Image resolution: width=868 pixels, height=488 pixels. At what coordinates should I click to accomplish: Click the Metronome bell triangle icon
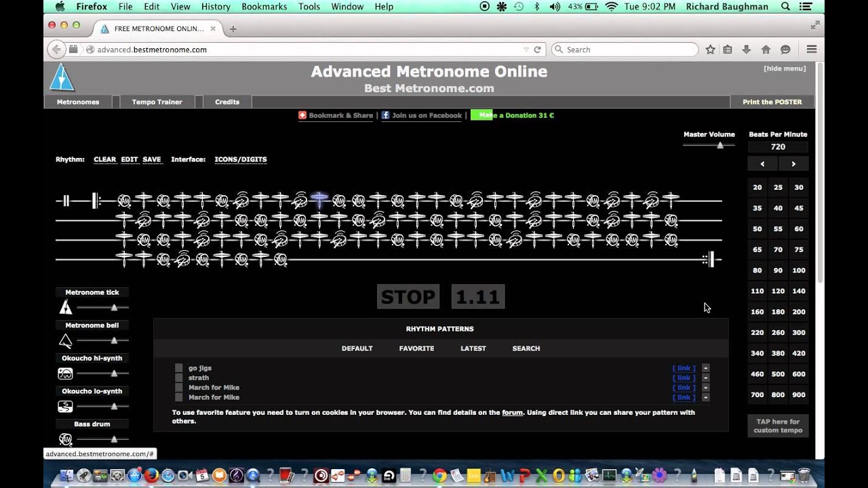66,340
